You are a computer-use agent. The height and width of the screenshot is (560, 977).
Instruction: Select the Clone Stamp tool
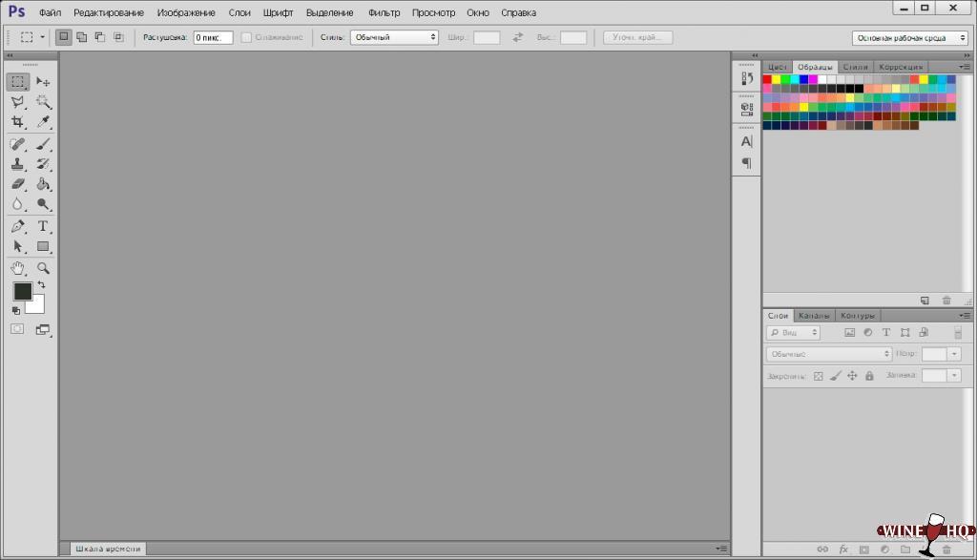click(17, 163)
